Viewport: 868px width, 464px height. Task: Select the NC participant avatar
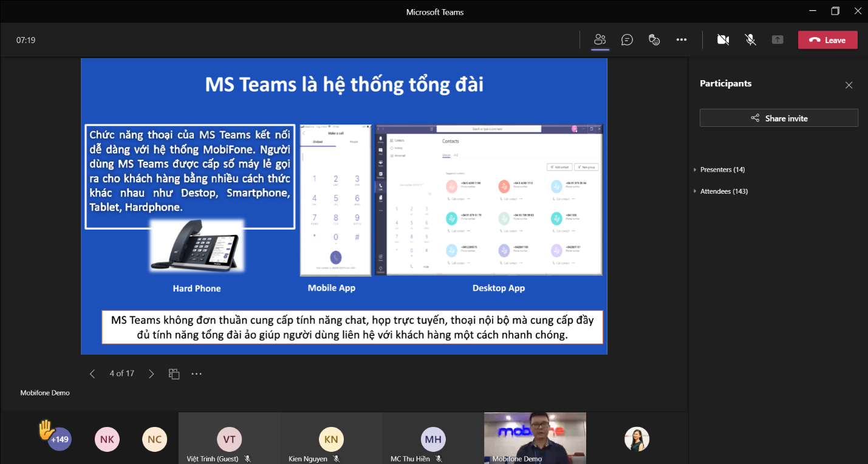(154, 439)
